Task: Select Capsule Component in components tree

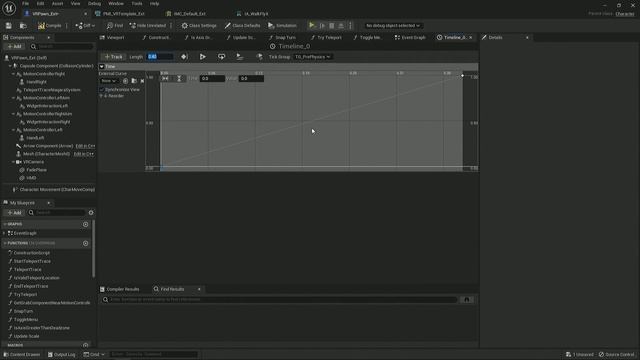Action: point(56,66)
